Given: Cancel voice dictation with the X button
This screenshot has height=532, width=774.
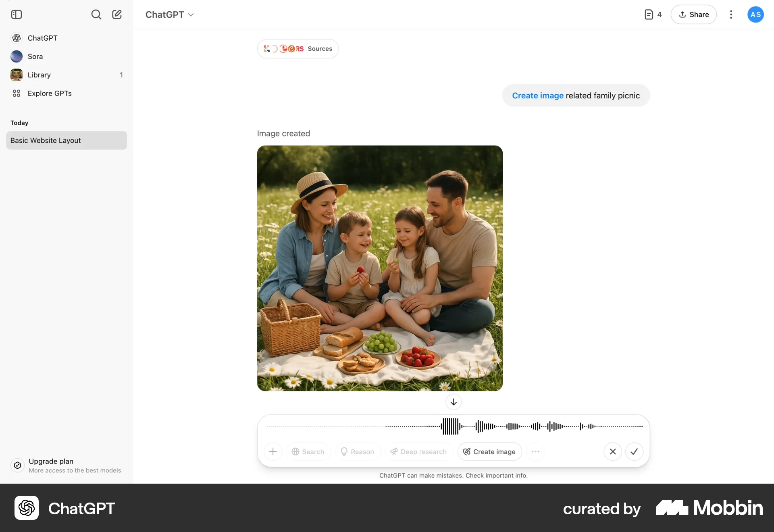Looking at the screenshot, I should click(612, 451).
